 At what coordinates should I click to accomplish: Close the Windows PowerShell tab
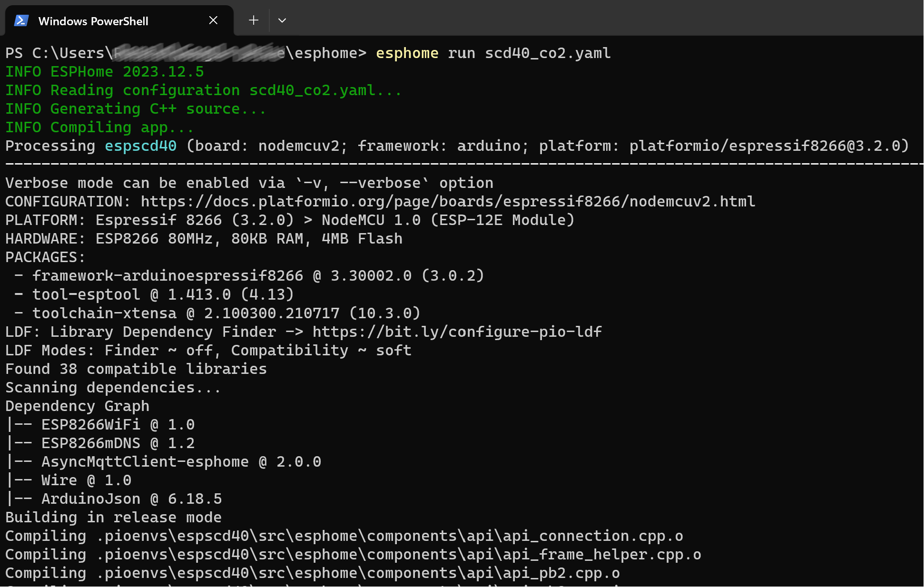click(213, 20)
